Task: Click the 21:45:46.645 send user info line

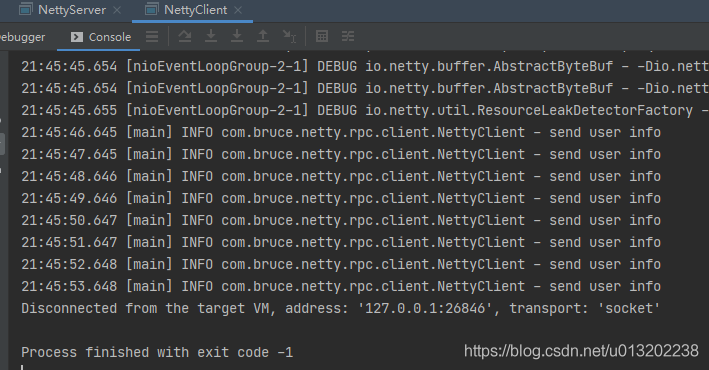Action: click(341, 133)
